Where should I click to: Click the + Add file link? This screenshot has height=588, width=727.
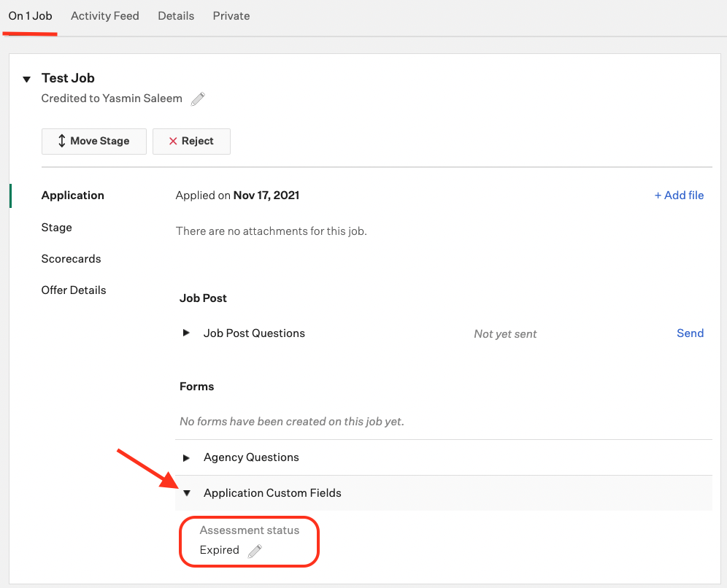click(679, 195)
